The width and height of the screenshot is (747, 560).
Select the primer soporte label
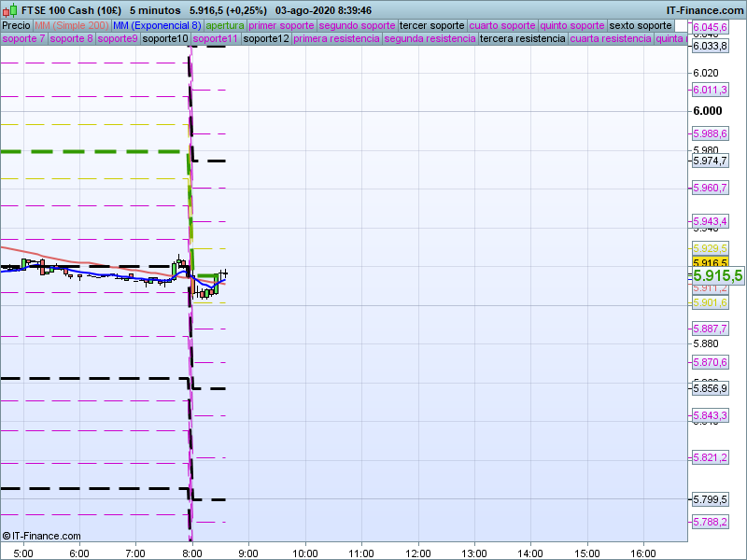[x=282, y=25]
